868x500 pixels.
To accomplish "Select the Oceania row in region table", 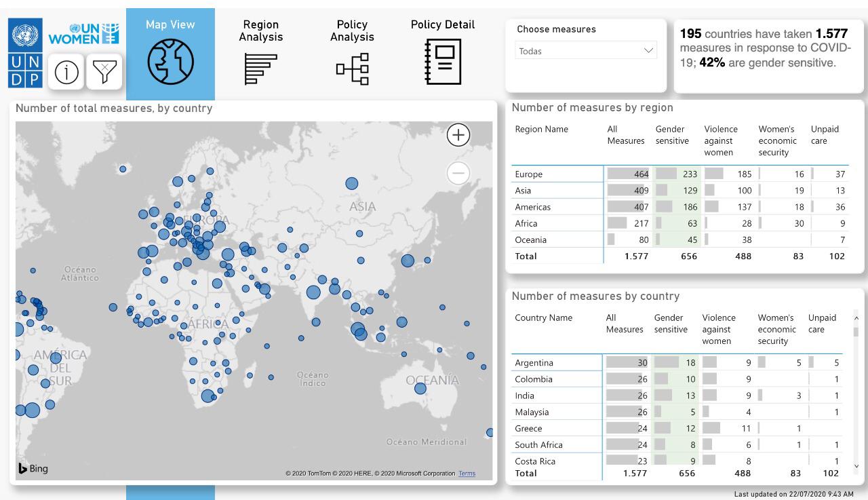I will click(x=679, y=239).
